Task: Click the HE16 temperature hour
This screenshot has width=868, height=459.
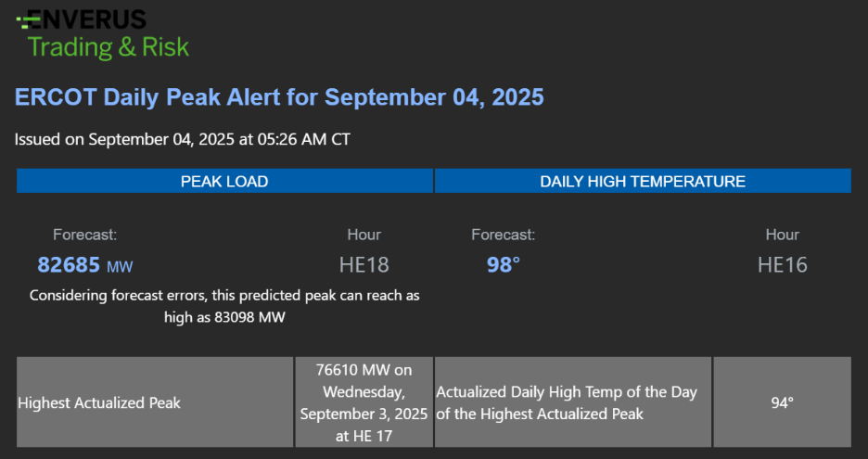Action: click(x=782, y=265)
